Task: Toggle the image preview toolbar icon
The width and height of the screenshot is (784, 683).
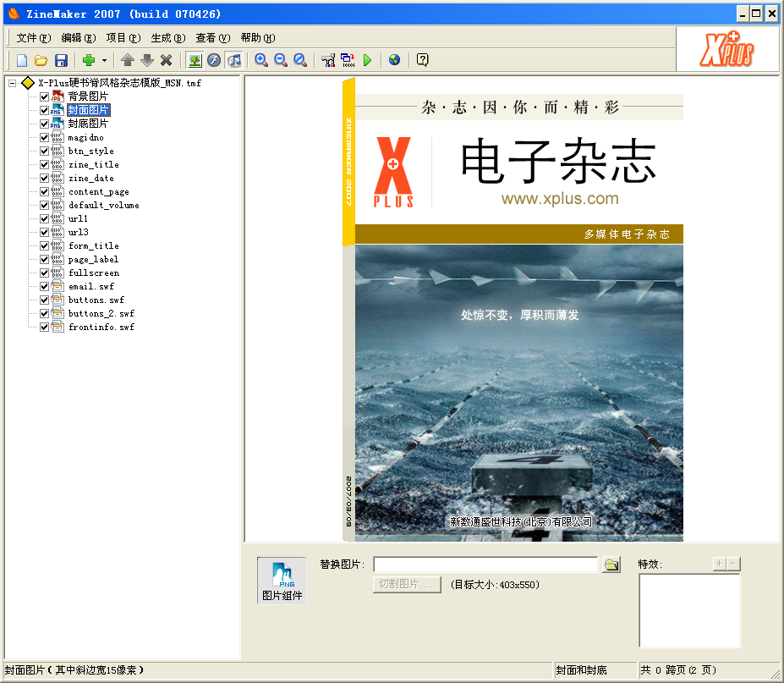Action: click(x=195, y=61)
